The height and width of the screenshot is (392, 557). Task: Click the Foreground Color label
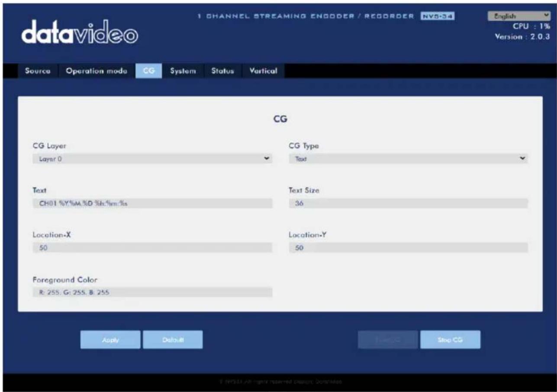[65, 280]
